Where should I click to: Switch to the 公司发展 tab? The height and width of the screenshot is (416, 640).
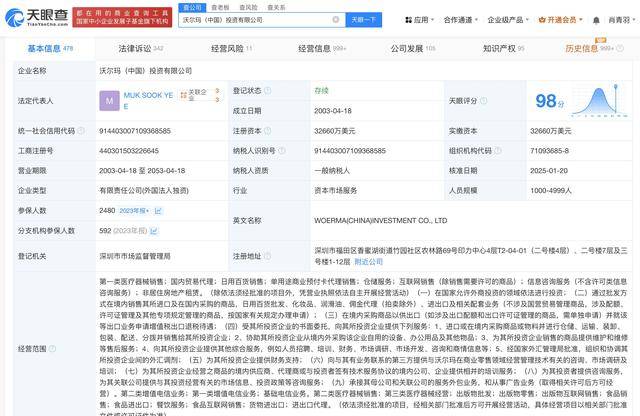pos(413,49)
